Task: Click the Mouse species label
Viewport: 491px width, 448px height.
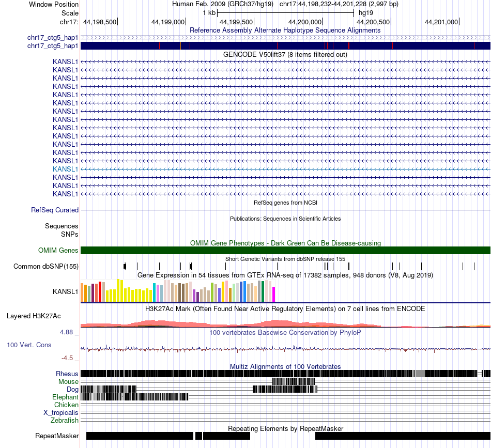Action: pyautogui.click(x=68, y=382)
